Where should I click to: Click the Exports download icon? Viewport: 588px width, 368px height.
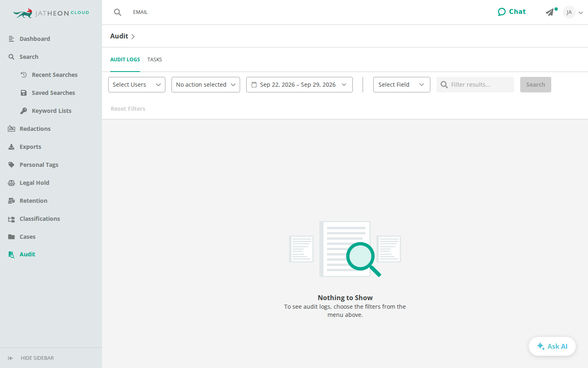click(x=11, y=147)
